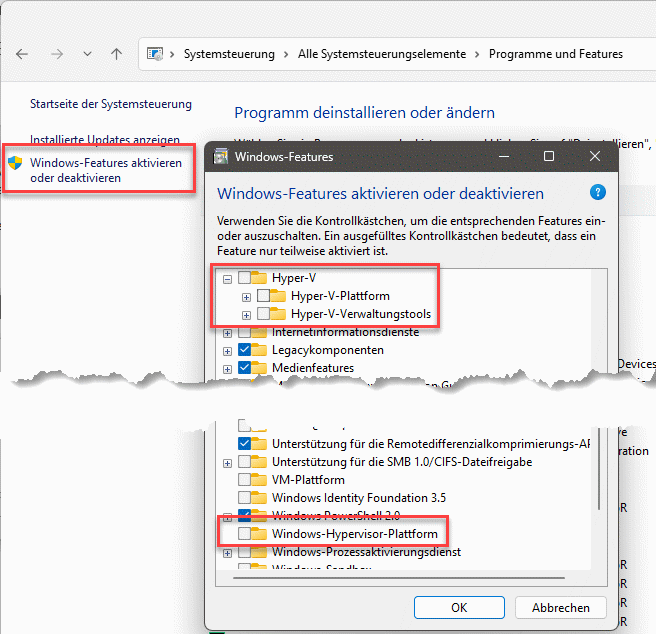This screenshot has height=634, width=656.
Task: Click the vertical scrollbar of features list
Action: (x=599, y=468)
